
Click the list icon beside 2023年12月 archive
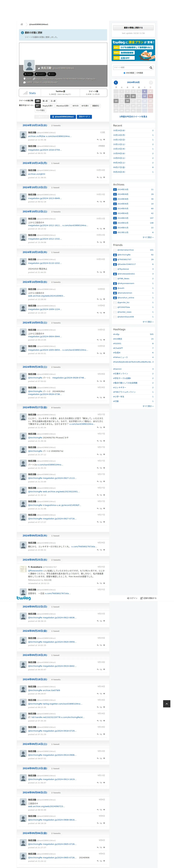[115, 232]
